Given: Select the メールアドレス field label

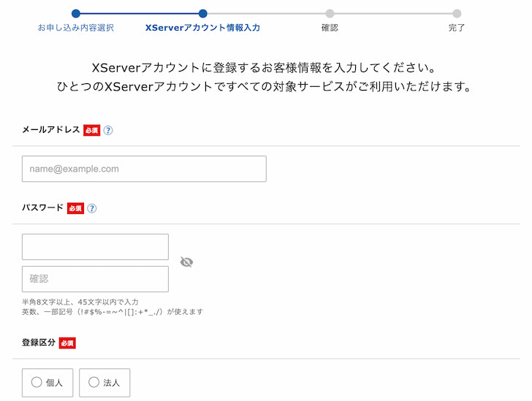Looking at the screenshot, I should (x=51, y=130).
